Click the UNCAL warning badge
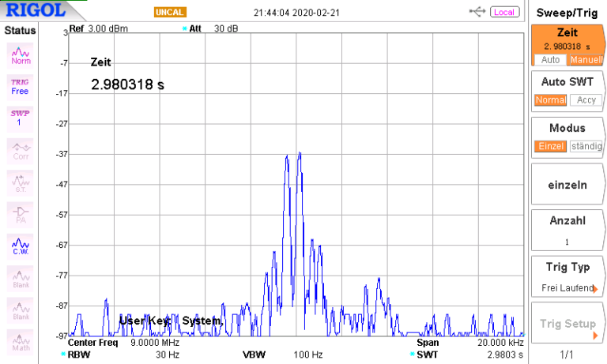Image resolution: width=607 pixels, height=364 pixels. coord(170,13)
